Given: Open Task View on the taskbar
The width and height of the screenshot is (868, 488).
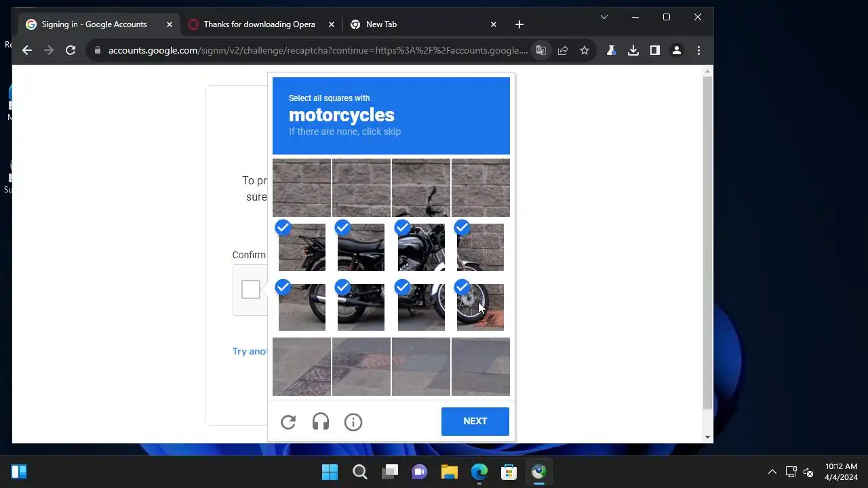Looking at the screenshot, I should 390,472.
